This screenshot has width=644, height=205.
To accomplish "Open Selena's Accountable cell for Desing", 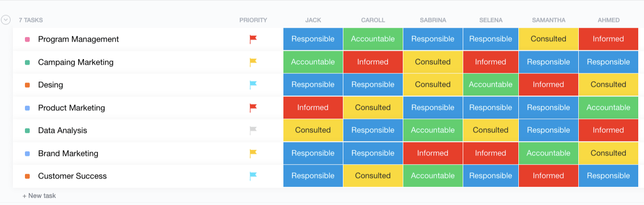I will pyautogui.click(x=491, y=84).
